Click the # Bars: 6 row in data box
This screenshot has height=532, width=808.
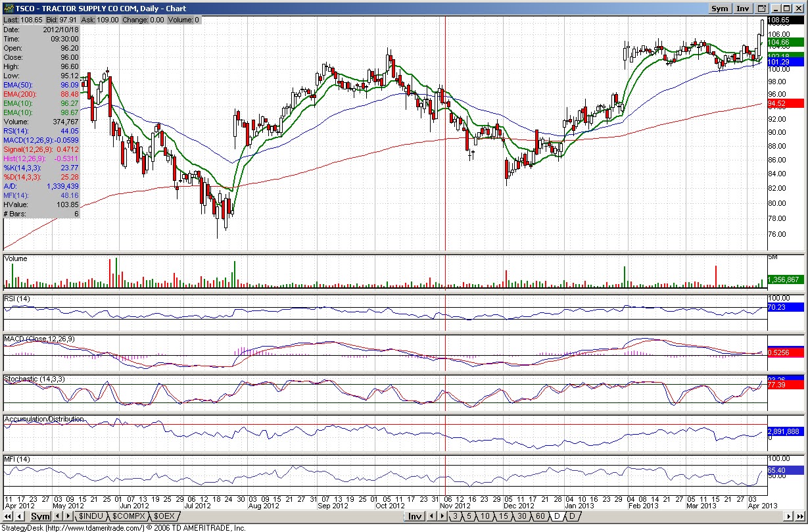coord(41,214)
